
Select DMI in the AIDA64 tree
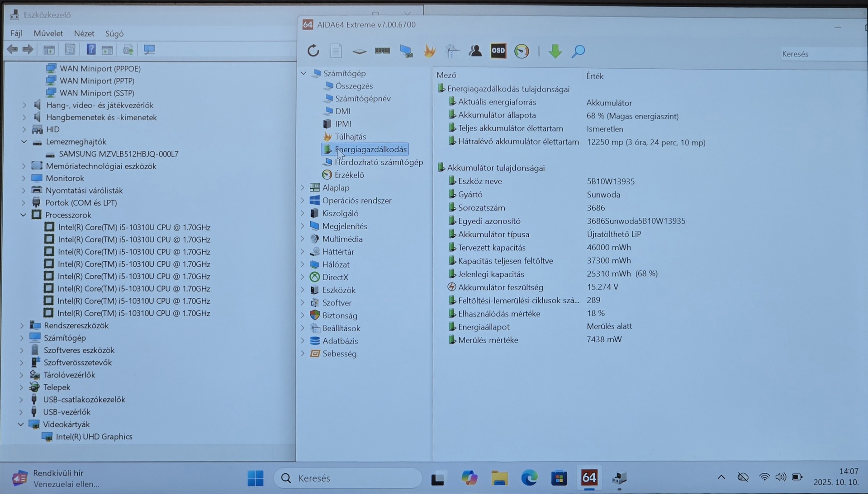point(342,111)
